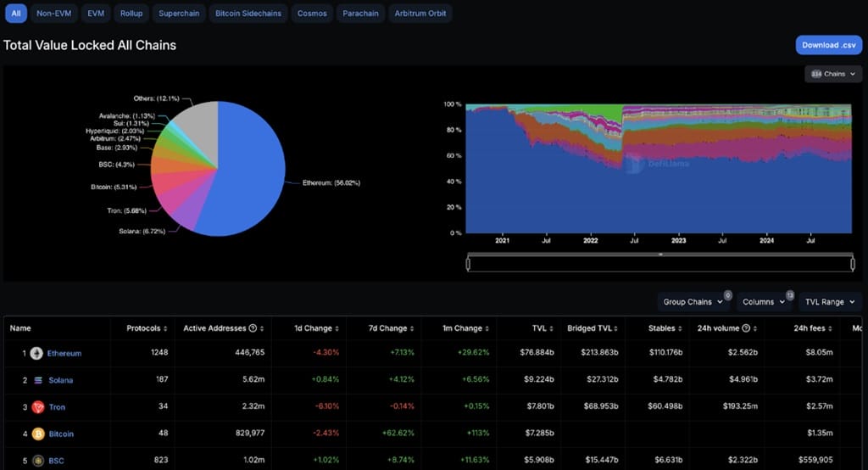Click help icon beside 24h volume header
Image resolution: width=868 pixels, height=470 pixels.
point(746,328)
